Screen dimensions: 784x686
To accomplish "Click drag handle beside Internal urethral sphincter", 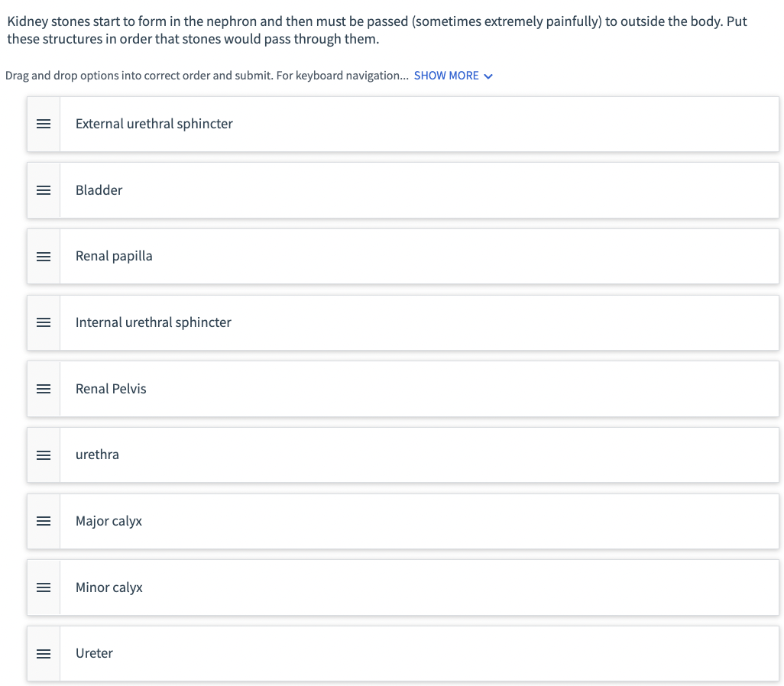I will coord(44,322).
